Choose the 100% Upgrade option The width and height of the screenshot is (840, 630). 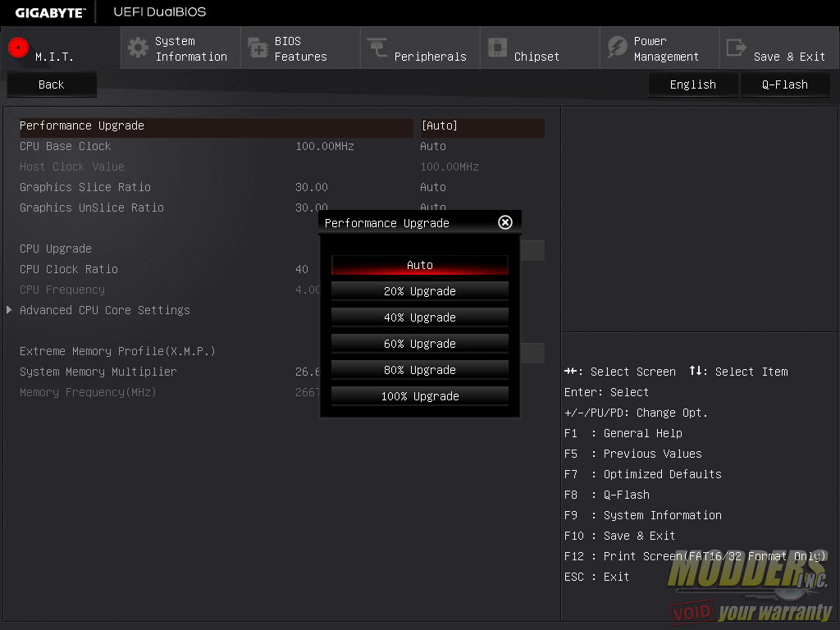click(x=419, y=396)
